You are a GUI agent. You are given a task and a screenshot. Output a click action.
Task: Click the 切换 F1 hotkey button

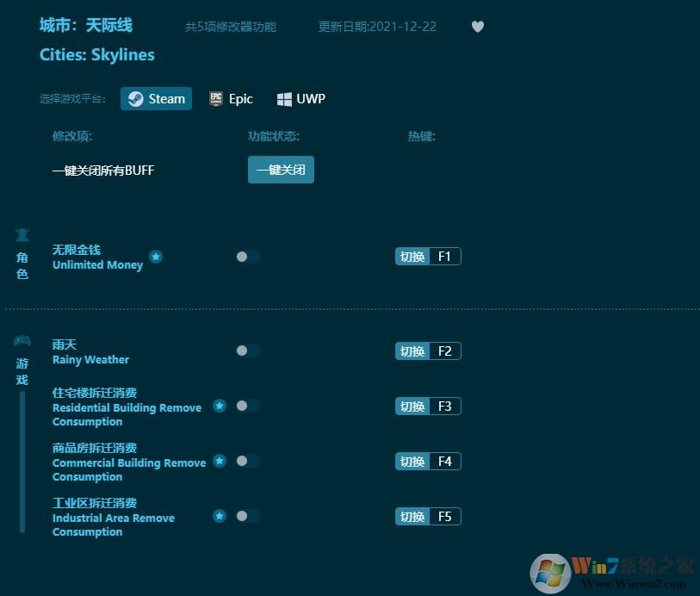428,256
